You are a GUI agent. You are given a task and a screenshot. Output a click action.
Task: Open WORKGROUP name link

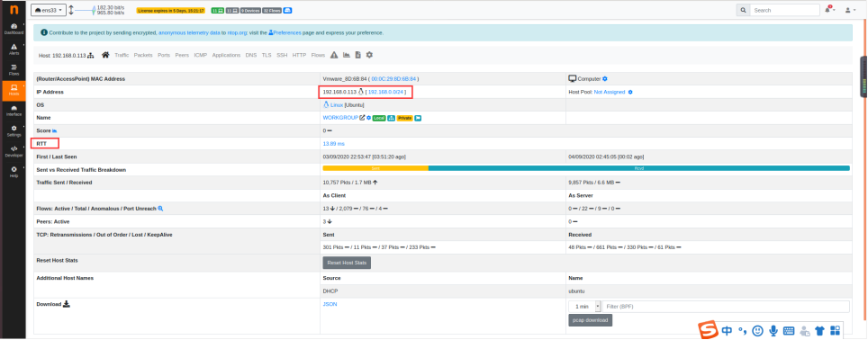click(x=340, y=118)
